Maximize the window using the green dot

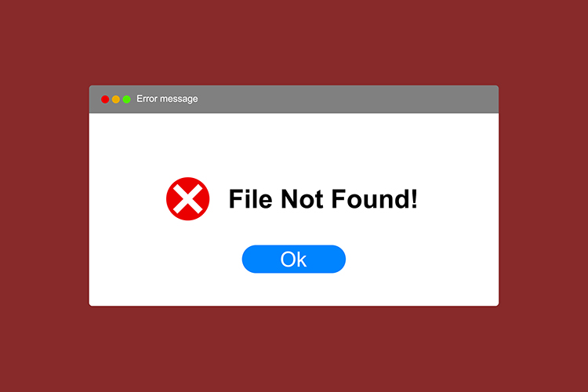(127, 99)
